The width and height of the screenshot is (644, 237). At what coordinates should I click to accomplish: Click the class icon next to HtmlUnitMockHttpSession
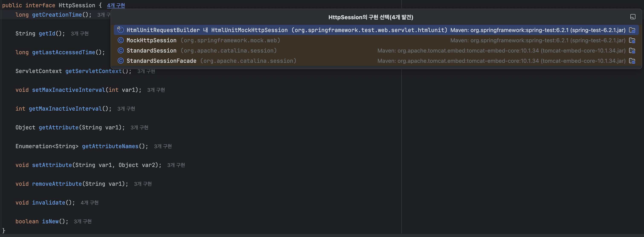[120, 30]
